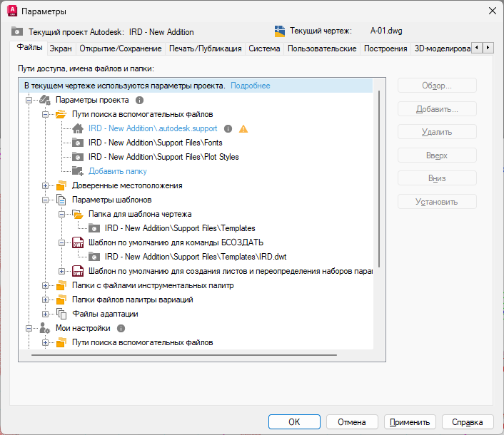Select the Support Files\Templates\IRD.dwt row
Image resolution: width=504 pixels, height=435 pixels.
(x=196, y=257)
